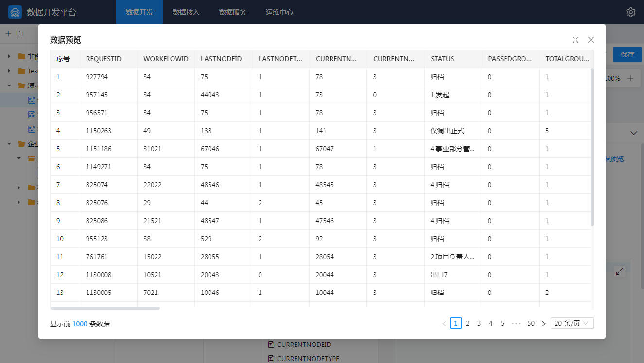
Task: Close the 数据预览 dialog
Action: pyautogui.click(x=591, y=40)
